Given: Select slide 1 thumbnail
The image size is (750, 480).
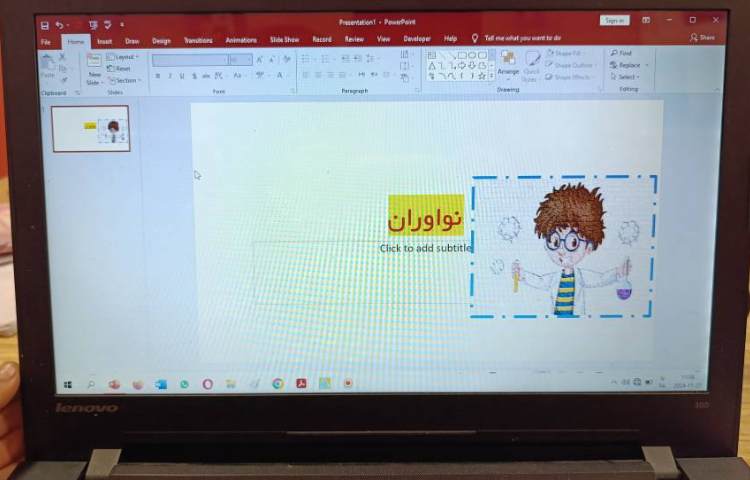Looking at the screenshot, I should click(91, 129).
